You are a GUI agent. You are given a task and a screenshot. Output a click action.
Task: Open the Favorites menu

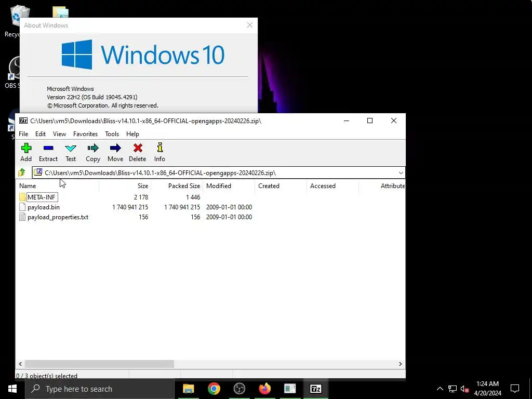86,134
